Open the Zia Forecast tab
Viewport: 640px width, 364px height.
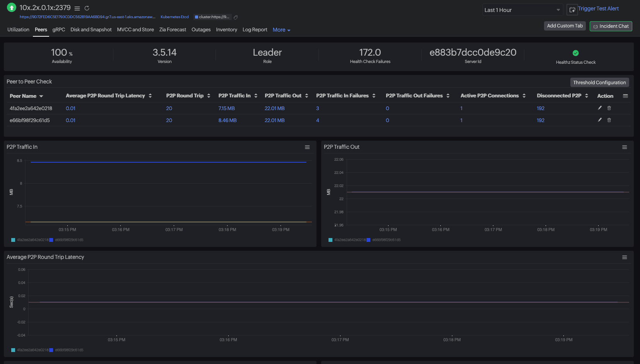pyautogui.click(x=173, y=29)
